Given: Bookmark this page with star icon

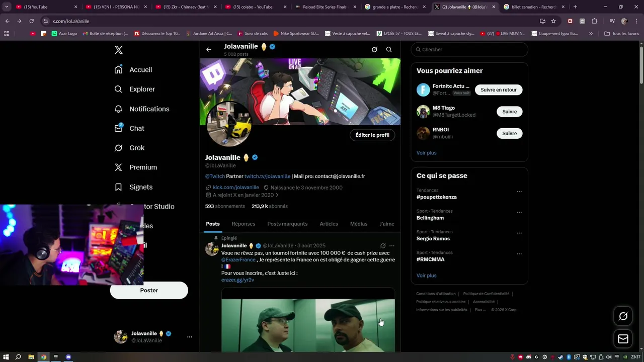Looking at the screenshot, I should point(553,21).
